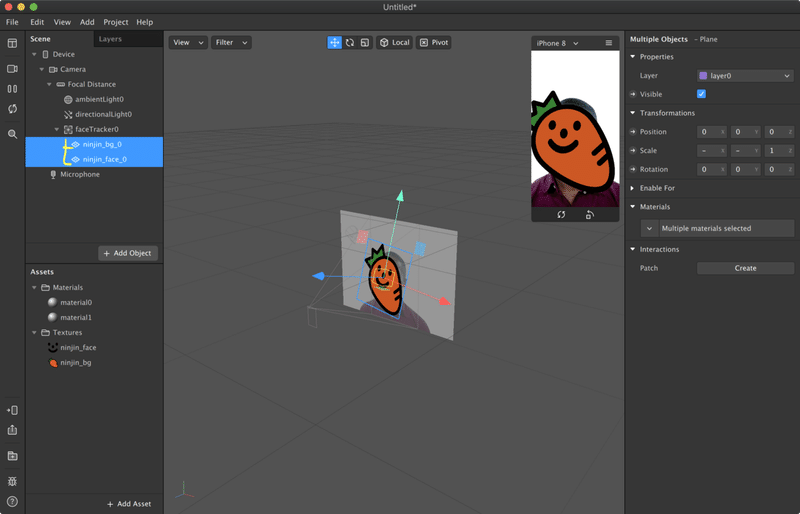Open the layer0 Layer dropdown
Viewport: 800px width, 514px height.
pos(745,76)
